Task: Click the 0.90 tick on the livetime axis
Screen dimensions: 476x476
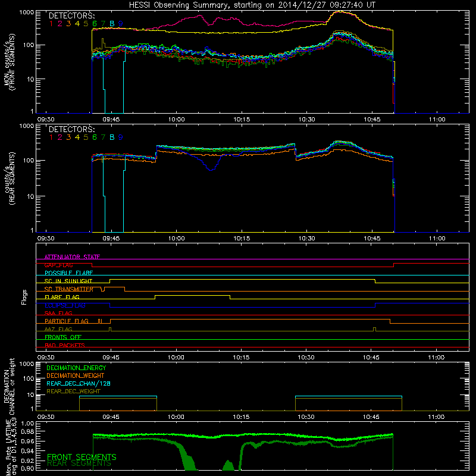Action: point(28,468)
